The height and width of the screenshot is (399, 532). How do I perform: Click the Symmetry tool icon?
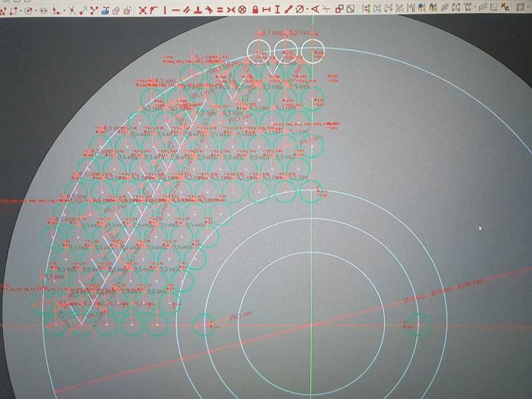tap(456, 7)
